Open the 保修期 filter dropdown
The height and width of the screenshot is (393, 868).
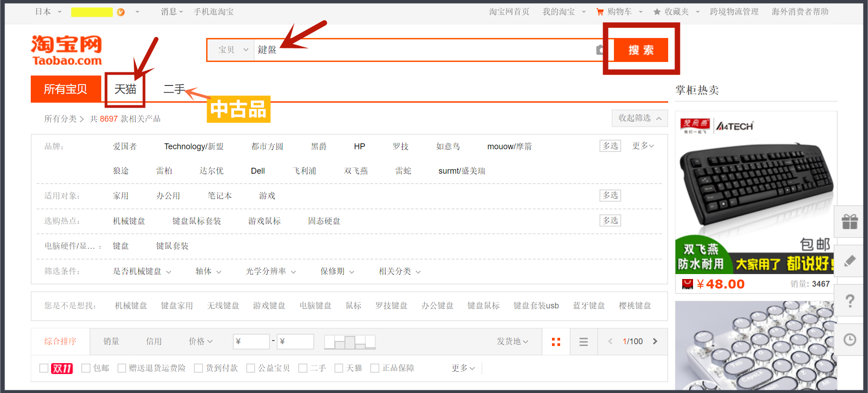tap(337, 271)
